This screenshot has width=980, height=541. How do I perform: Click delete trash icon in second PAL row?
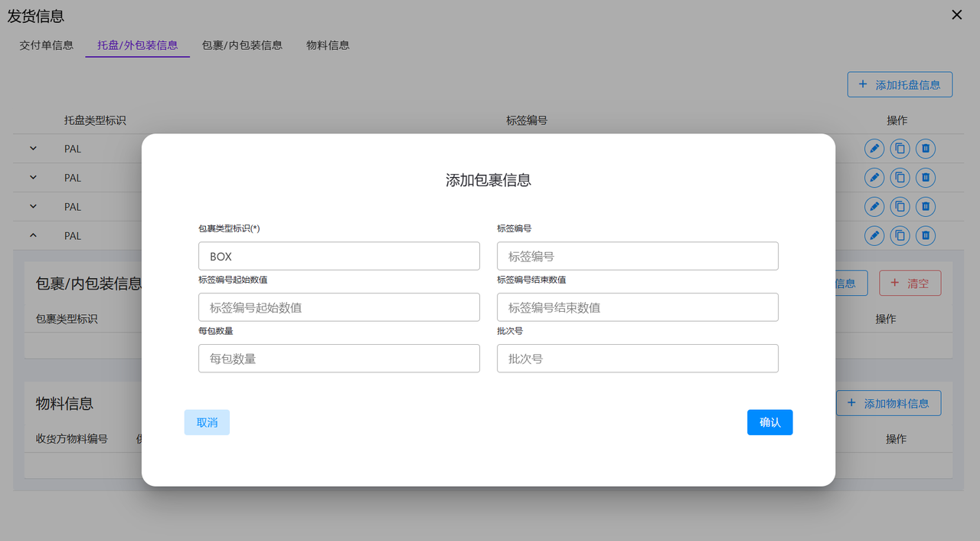(926, 178)
